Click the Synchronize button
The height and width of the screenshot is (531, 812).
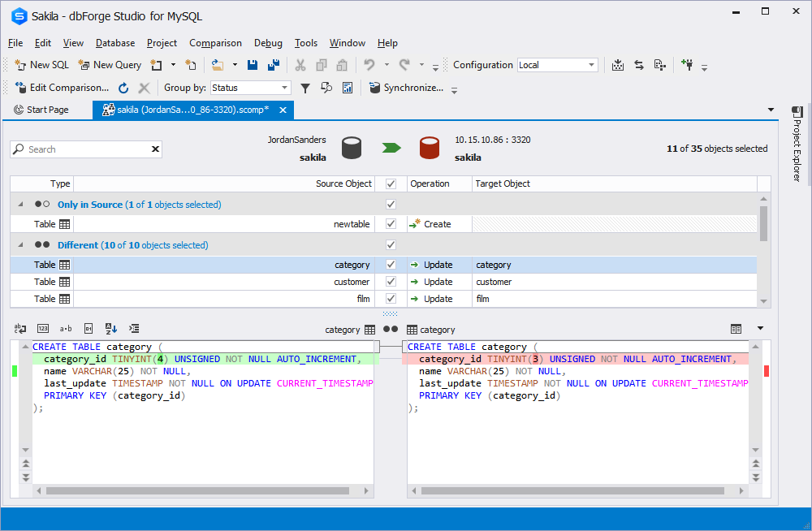coord(407,88)
